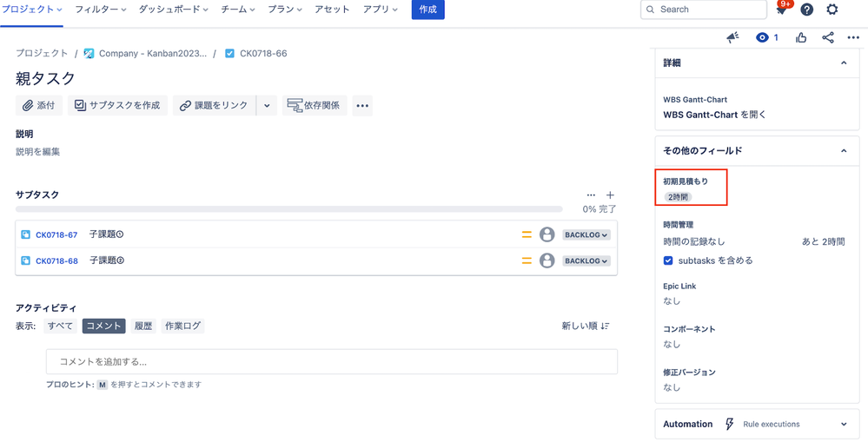Screen dimensions: 868x442
Task: Click WBS Gantt-Chart を開く link
Action: click(x=714, y=115)
